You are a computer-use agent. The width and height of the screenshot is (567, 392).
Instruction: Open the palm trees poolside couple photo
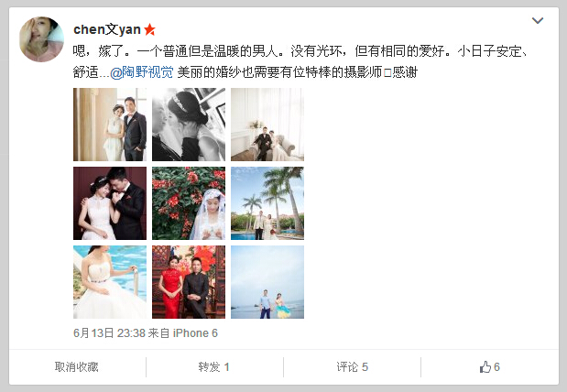(x=267, y=203)
